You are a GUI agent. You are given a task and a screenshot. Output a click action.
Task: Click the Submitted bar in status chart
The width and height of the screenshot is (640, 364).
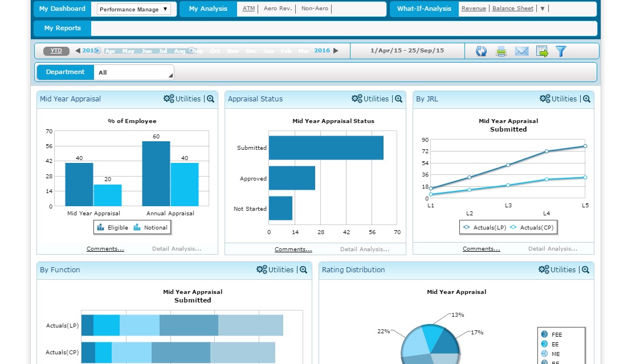tap(326, 148)
